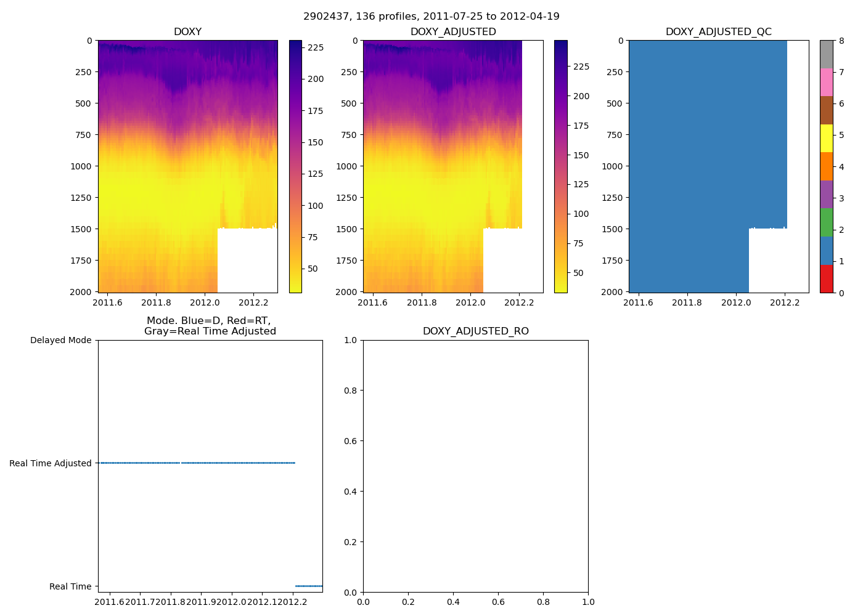Viewport: 863px width, 616px height.
Task: Select the gray QC colorbar segment
Action: tap(826, 54)
